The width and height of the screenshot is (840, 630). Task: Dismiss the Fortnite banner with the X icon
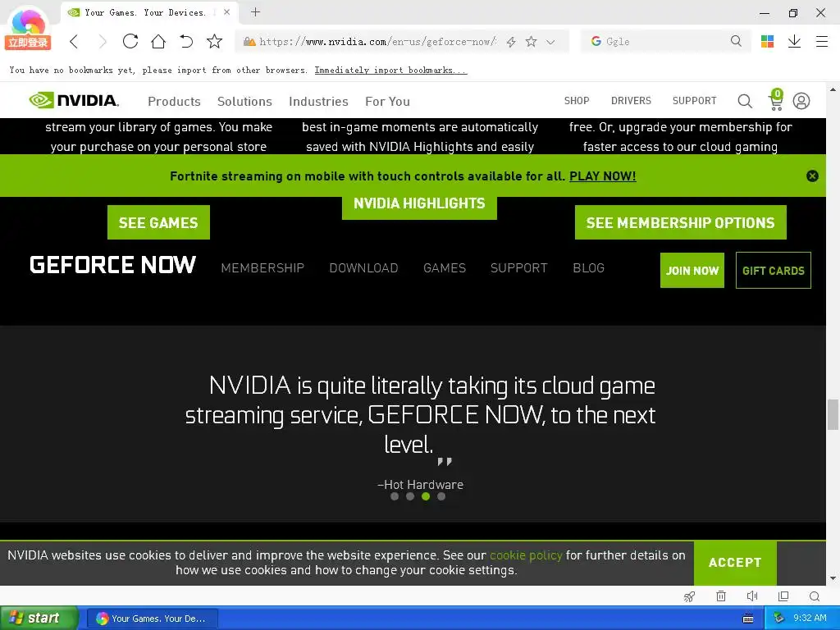tap(812, 176)
